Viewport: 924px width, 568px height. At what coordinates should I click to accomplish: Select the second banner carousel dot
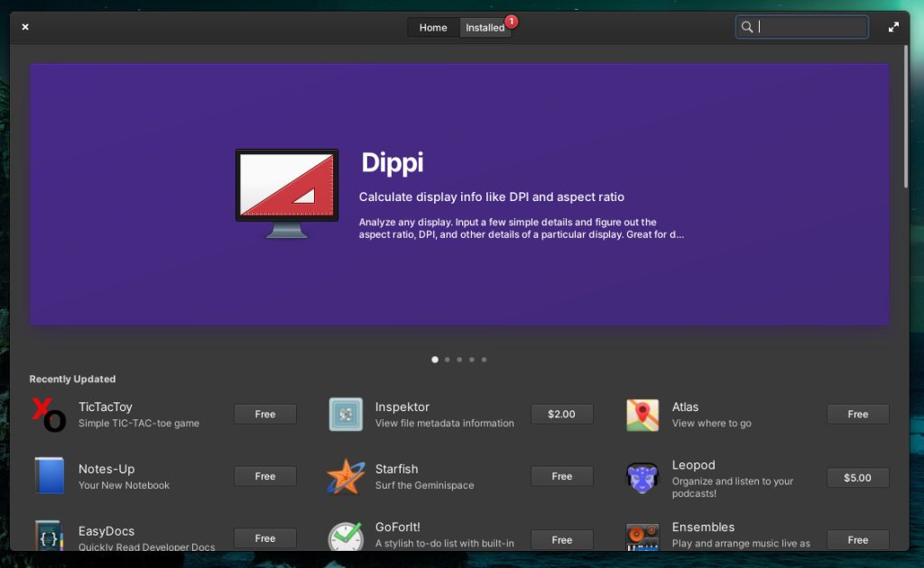(x=448, y=360)
